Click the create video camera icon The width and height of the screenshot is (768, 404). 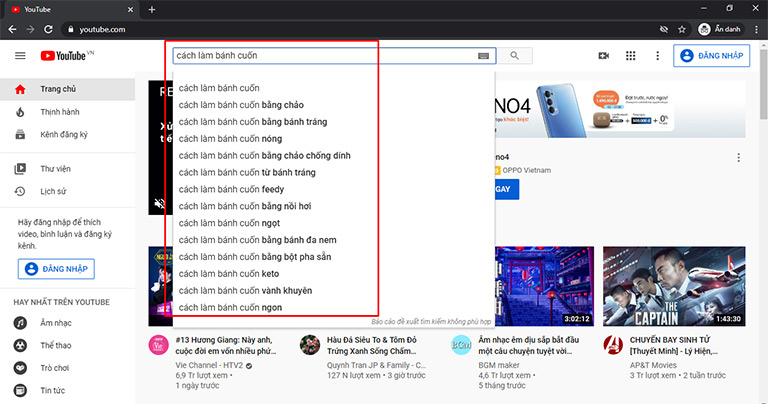click(603, 56)
